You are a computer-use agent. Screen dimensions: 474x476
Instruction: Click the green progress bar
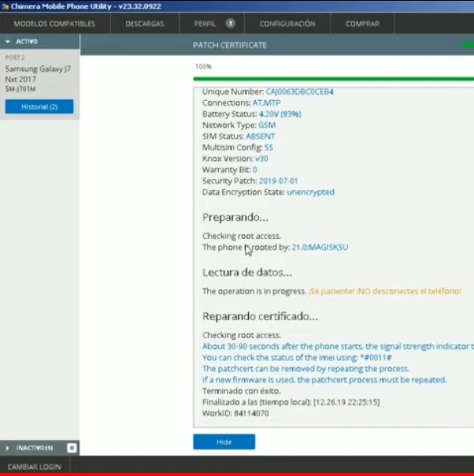[333, 79]
